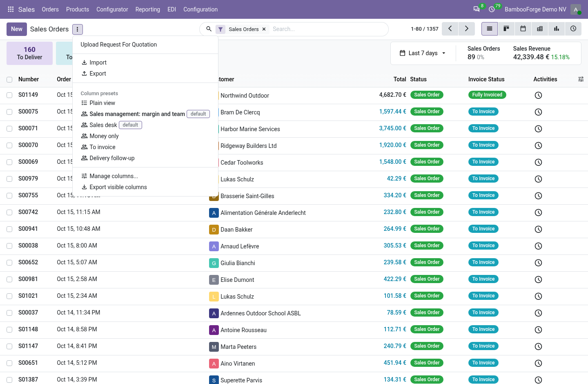Switch to graph view
Viewport: 588px width, 384px height.
[557, 29]
